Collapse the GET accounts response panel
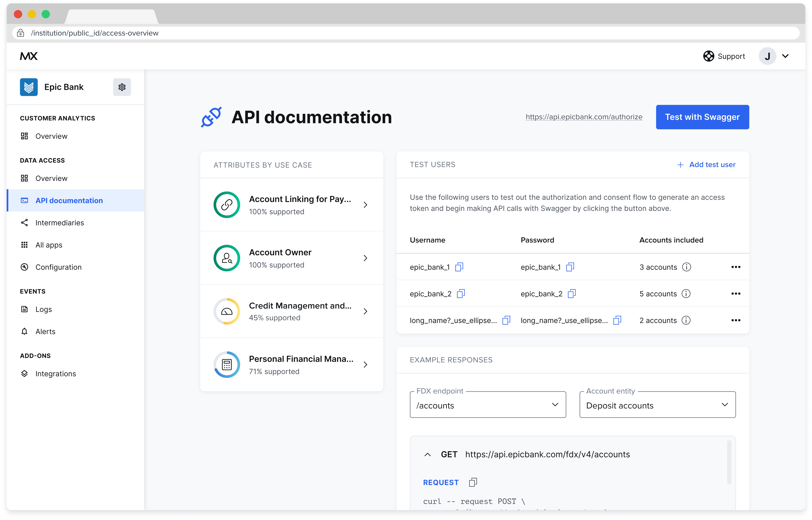 [428, 454]
